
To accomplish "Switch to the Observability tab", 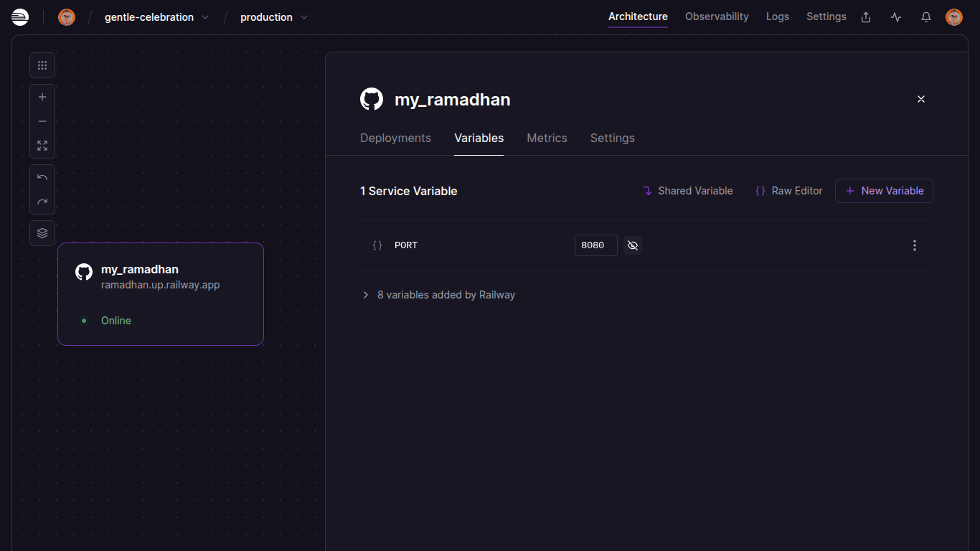I will 717,17.
